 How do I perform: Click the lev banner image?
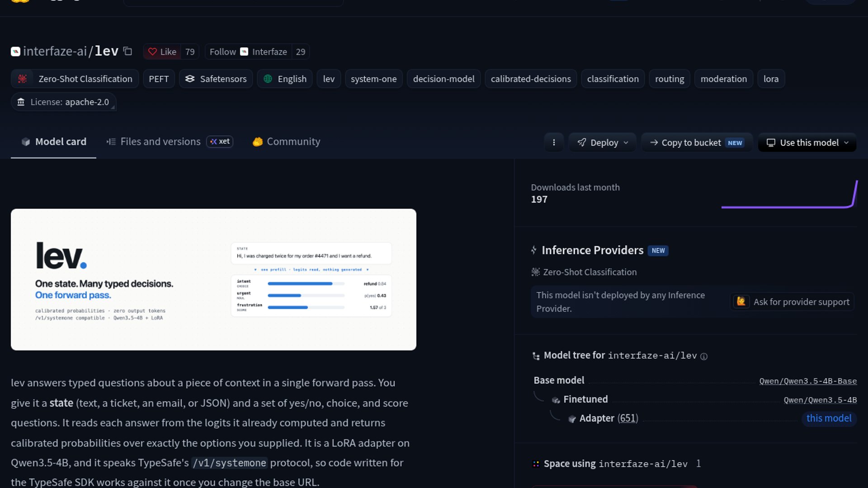213,279
